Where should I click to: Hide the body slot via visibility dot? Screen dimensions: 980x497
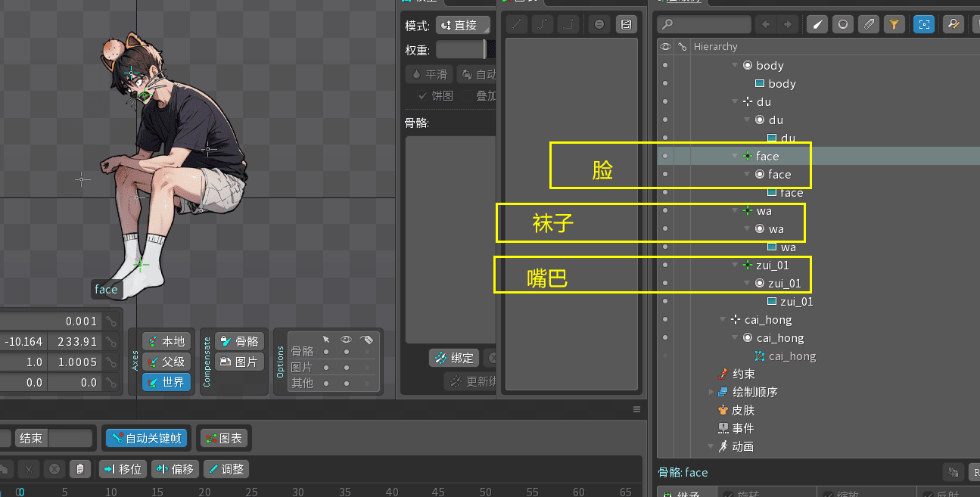[665, 66]
